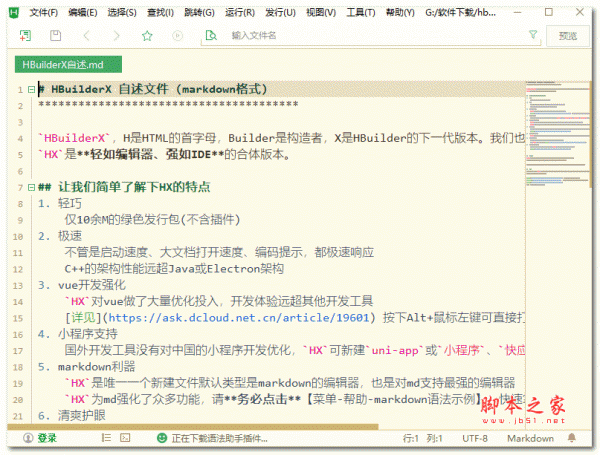Click line number 5 in the gutter
The width and height of the screenshot is (600, 455).
point(20,155)
